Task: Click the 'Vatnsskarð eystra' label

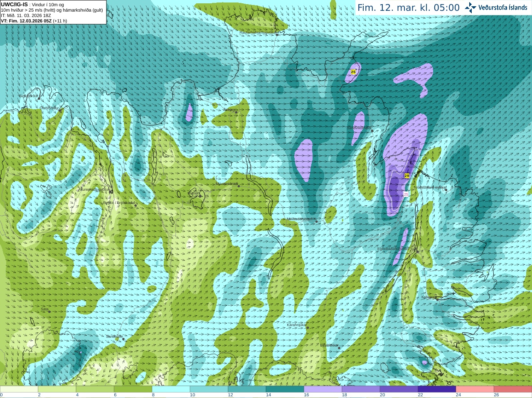Action: pyautogui.click(x=431, y=187)
